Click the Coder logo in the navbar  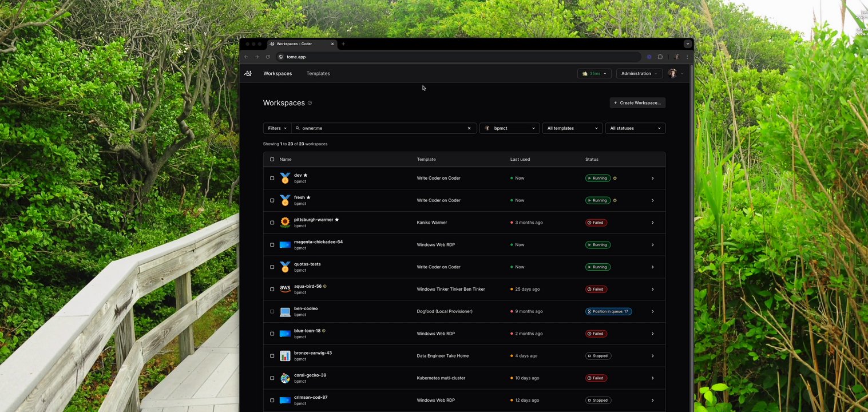tap(248, 73)
